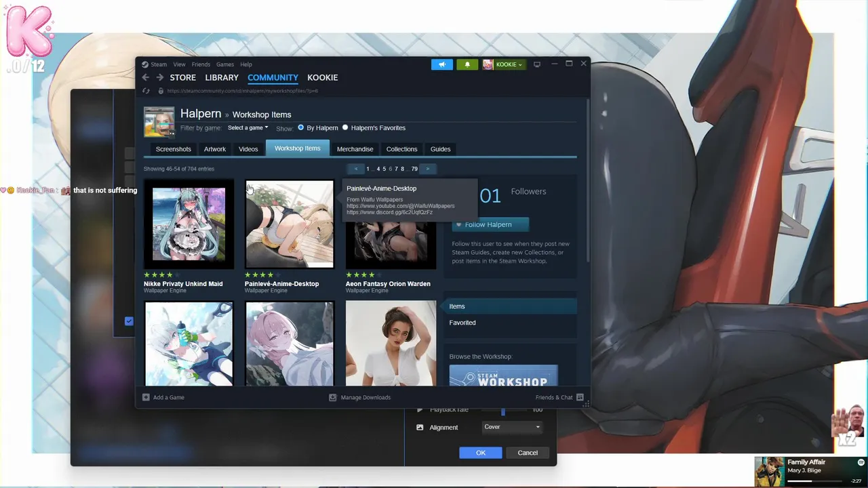868x488 pixels.
Task: Click OK in the wallpaper dialog
Action: coord(481,453)
